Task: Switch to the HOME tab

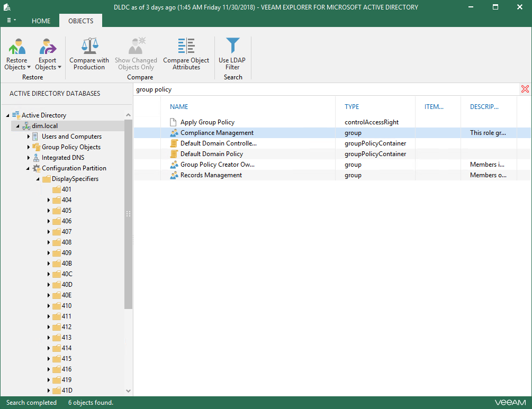Action: click(41, 21)
